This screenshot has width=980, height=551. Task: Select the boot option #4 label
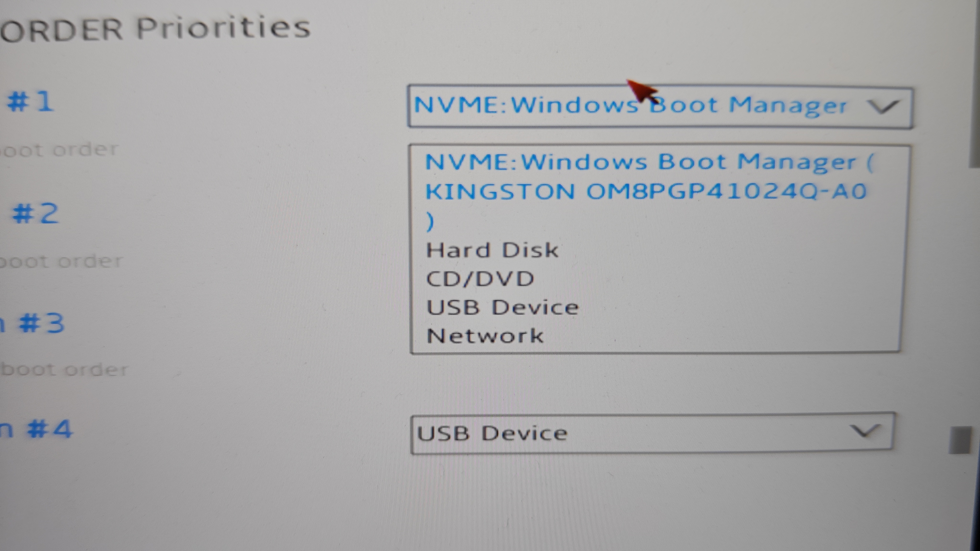click(36, 429)
